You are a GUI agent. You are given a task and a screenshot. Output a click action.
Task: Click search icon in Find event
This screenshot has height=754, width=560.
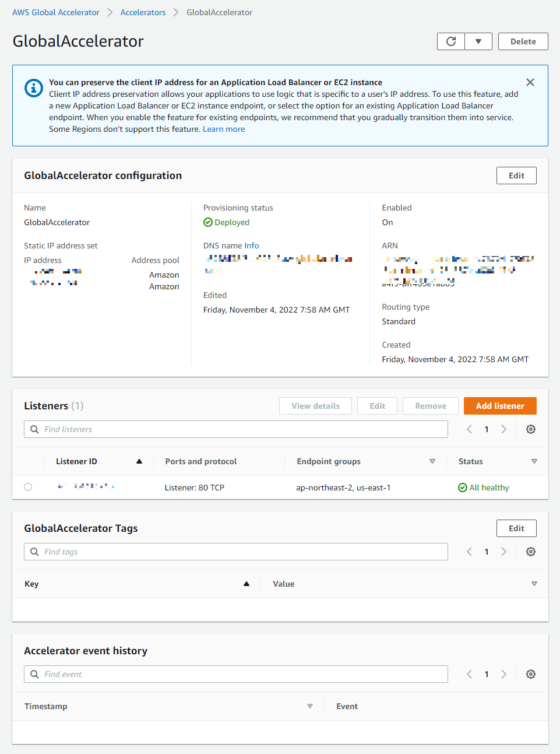coord(34,674)
